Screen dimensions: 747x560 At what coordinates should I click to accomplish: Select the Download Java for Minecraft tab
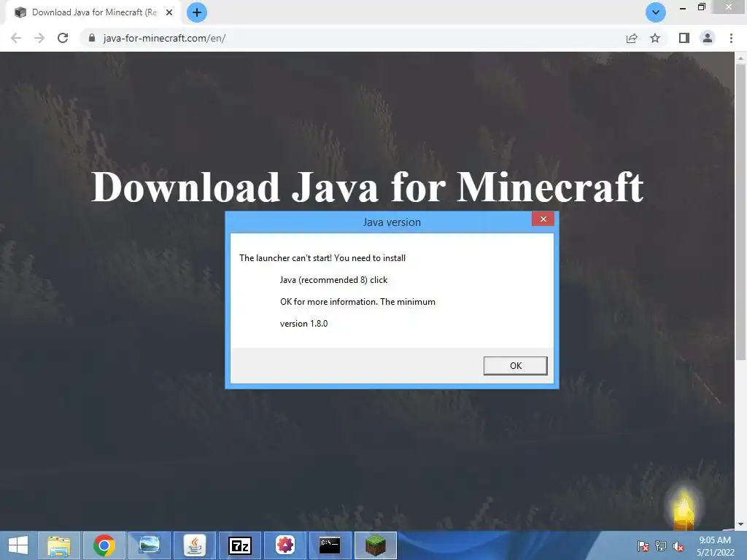pos(93,12)
